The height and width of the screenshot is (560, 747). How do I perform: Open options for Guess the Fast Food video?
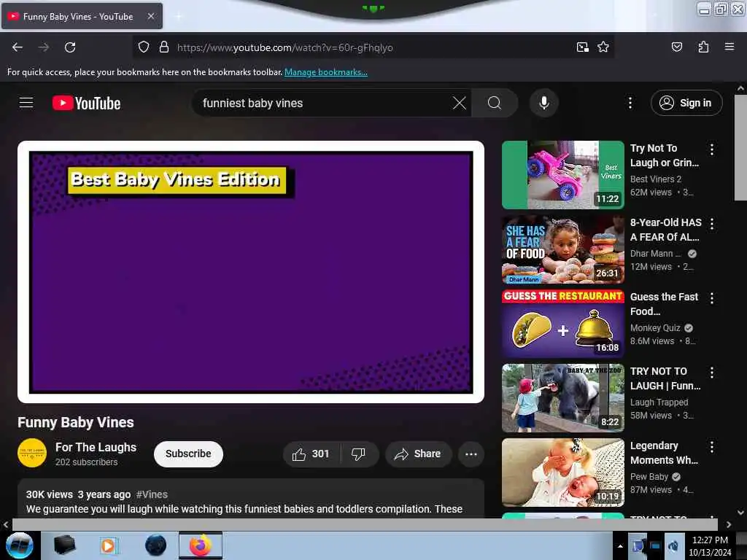[712, 298]
